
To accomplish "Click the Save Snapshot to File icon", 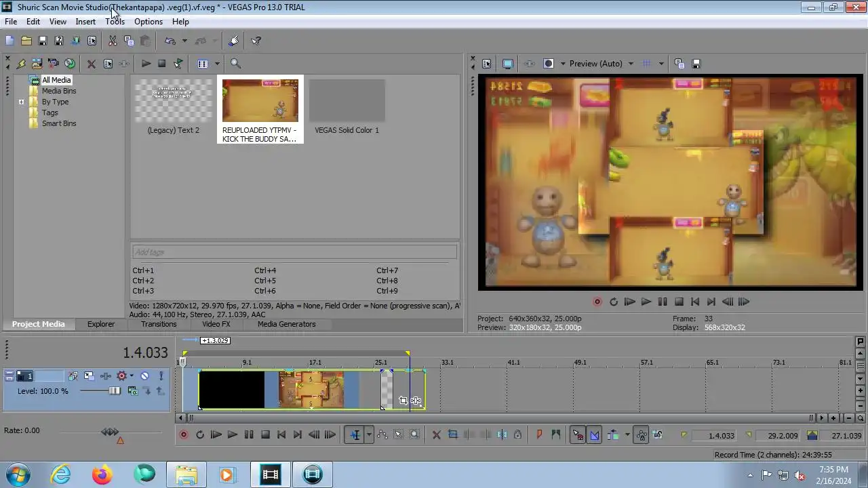I will pyautogui.click(x=696, y=64).
